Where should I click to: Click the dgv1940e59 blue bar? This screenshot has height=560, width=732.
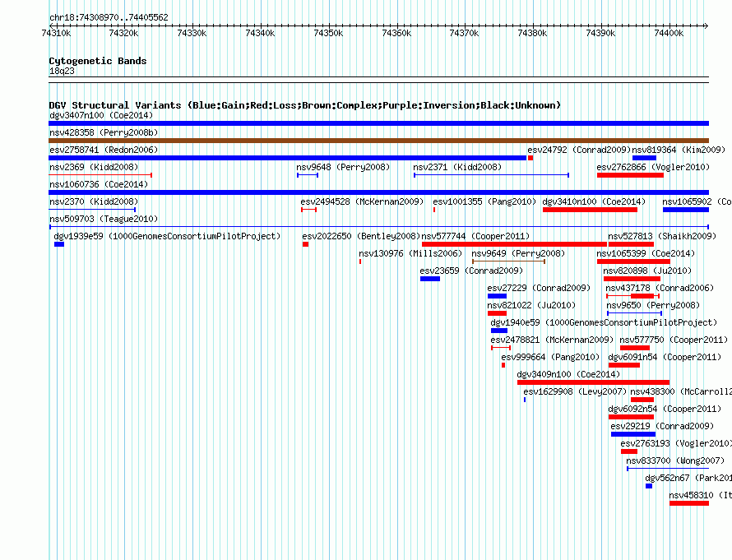point(499,331)
